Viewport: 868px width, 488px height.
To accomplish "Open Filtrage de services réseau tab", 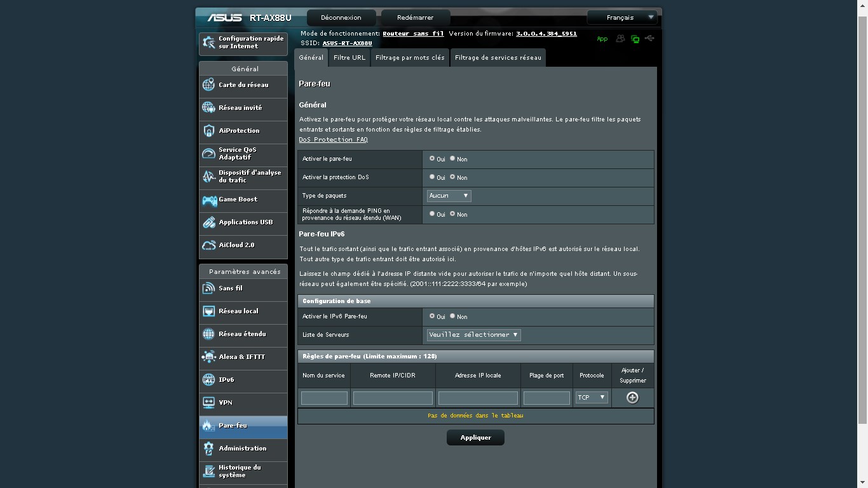I will [x=498, y=58].
